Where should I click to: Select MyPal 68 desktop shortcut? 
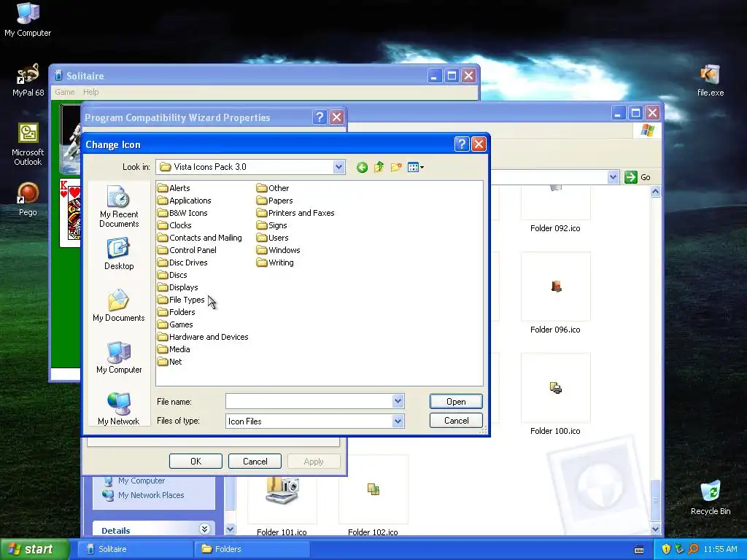click(x=28, y=80)
